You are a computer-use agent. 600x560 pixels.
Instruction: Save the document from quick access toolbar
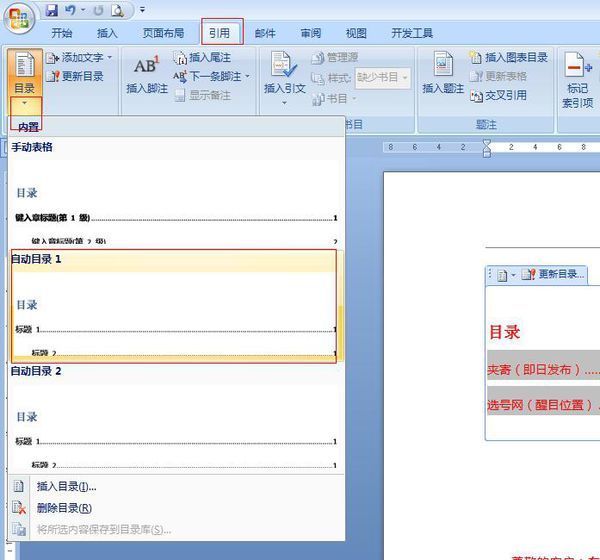52,10
